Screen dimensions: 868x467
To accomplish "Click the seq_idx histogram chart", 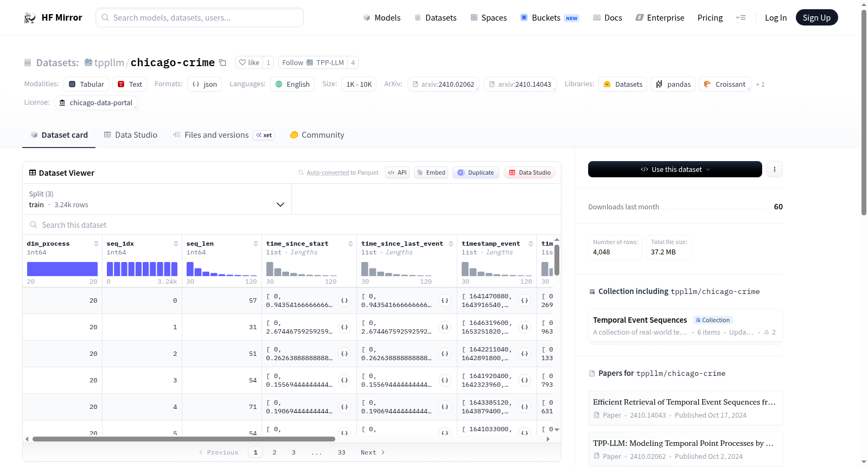I will pos(142,269).
